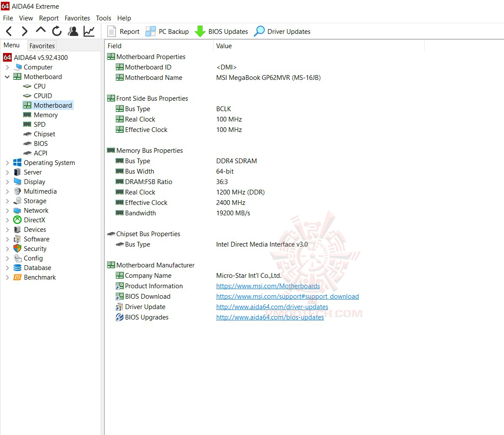Select Chipset in the tree
Viewport: 504px width, 435px height.
[44, 134]
